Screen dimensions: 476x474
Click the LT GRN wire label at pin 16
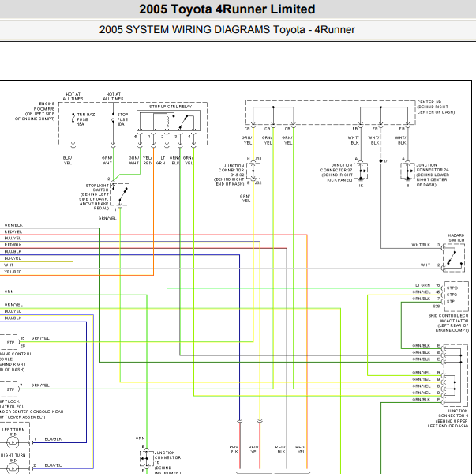(x=422, y=285)
